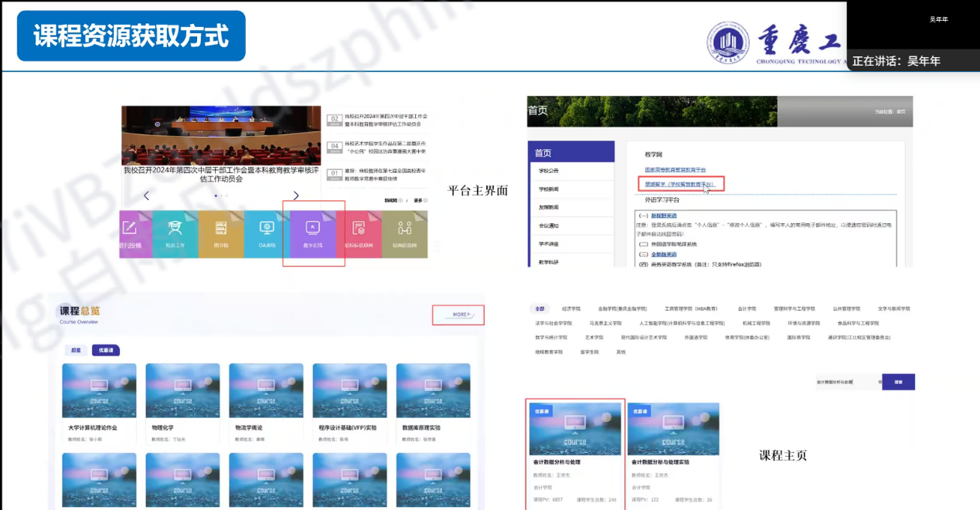Filter courses by 机械工程学院

pos(757,323)
